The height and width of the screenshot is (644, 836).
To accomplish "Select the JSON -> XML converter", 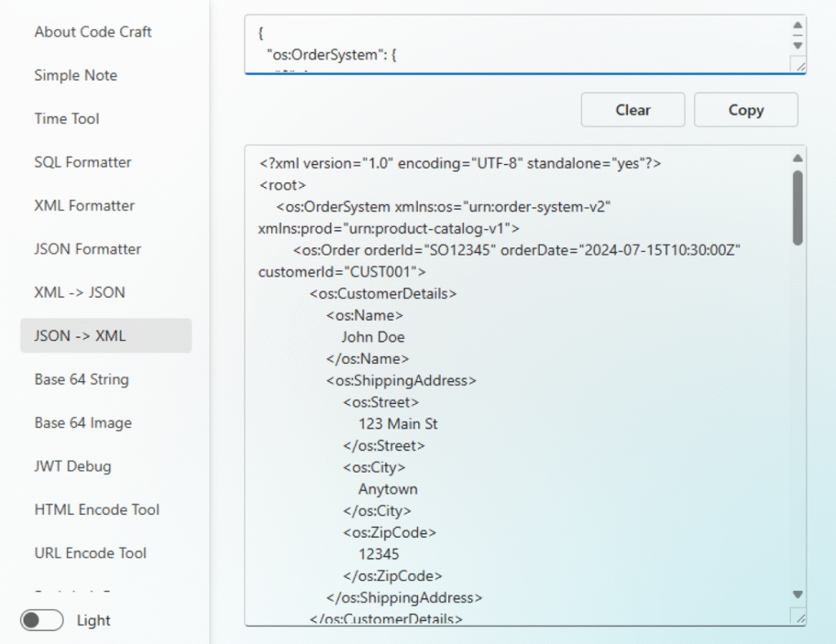I will [106, 335].
